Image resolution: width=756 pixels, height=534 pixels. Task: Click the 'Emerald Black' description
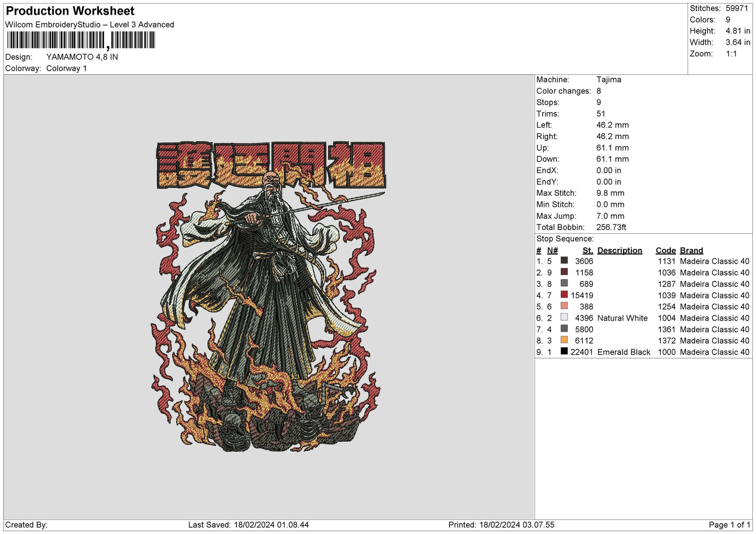click(624, 352)
